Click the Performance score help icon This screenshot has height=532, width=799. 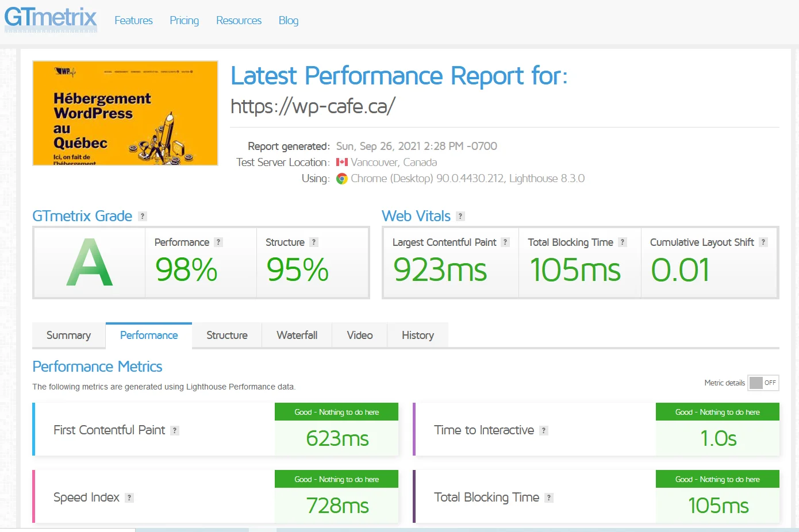point(218,242)
